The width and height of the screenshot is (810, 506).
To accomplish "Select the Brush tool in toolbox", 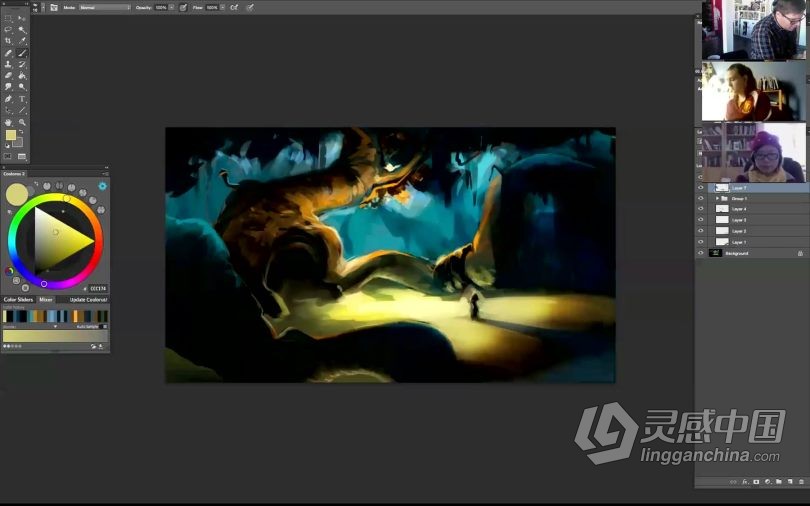I will [22, 53].
